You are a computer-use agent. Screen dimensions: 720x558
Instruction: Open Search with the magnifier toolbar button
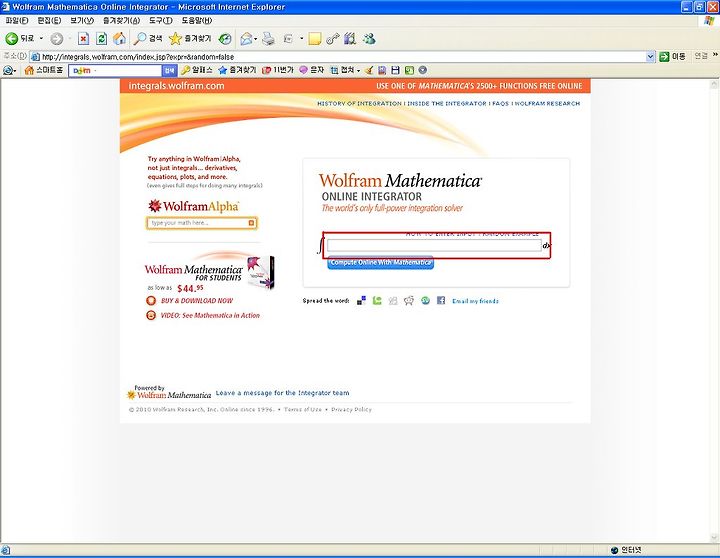click(x=148, y=39)
